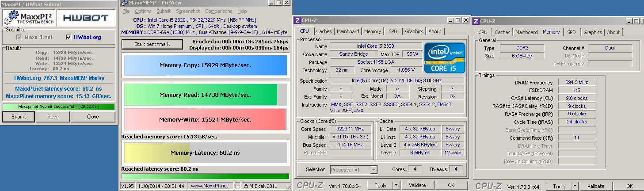Open the File menu in MaxxMEM²
Viewport: 644px width, 191px height.
[126, 11]
